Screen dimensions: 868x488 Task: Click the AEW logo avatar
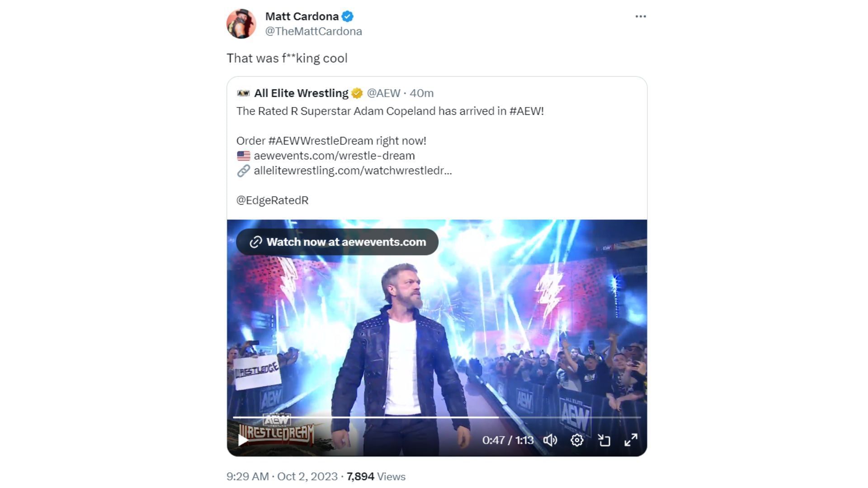coord(243,94)
